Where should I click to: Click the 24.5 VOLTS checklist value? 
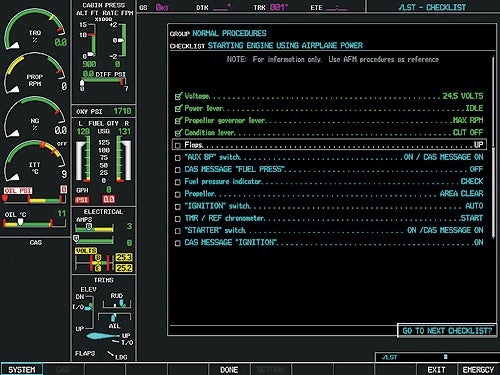[x=463, y=96]
